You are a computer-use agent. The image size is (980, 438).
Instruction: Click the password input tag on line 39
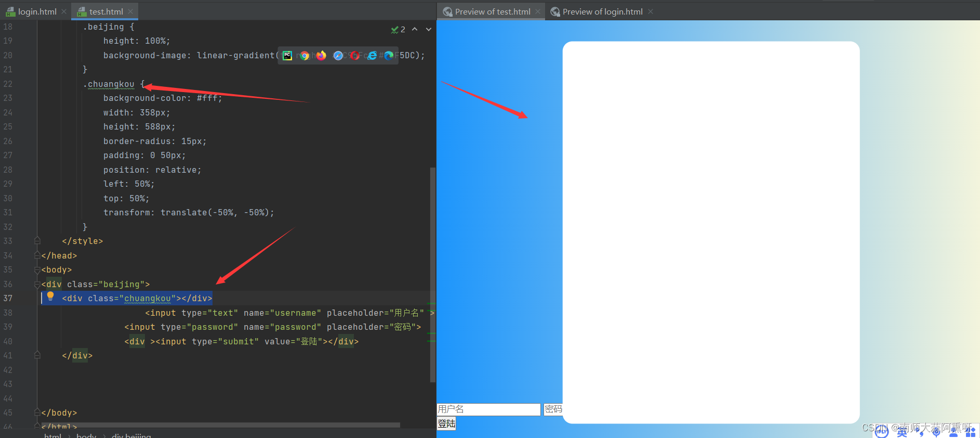pyautogui.click(x=273, y=327)
